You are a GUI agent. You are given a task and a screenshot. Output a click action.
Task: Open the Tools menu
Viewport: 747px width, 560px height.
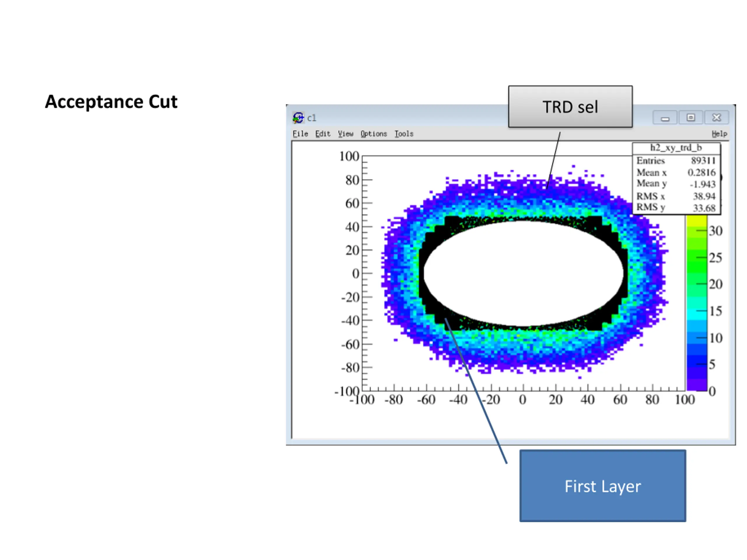click(404, 134)
